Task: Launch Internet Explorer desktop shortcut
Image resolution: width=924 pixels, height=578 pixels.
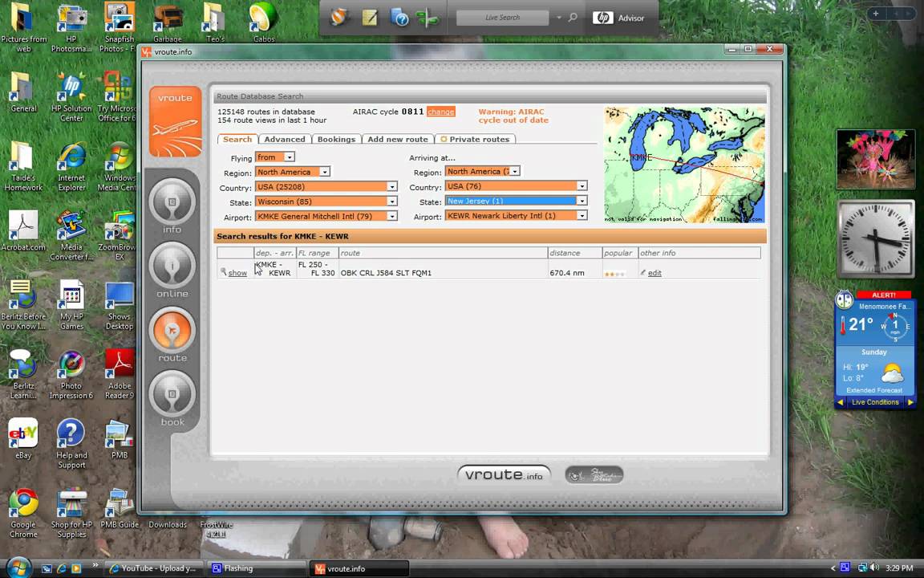Action: pos(71,166)
